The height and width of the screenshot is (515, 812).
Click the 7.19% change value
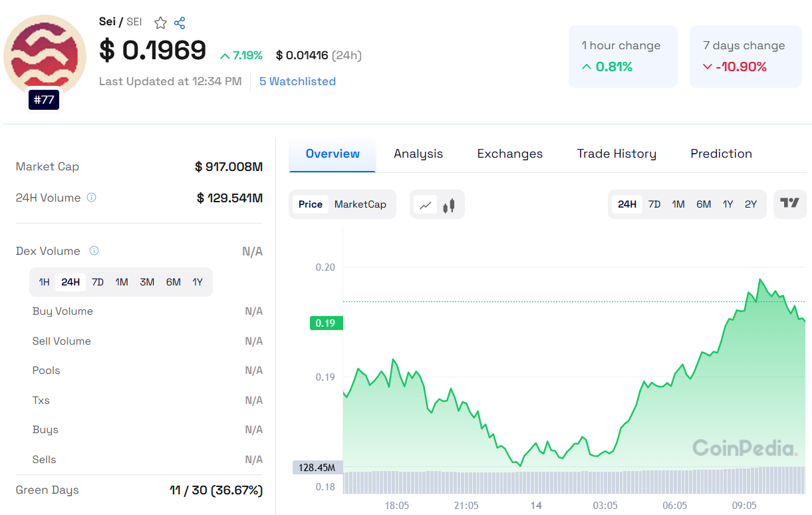point(241,55)
